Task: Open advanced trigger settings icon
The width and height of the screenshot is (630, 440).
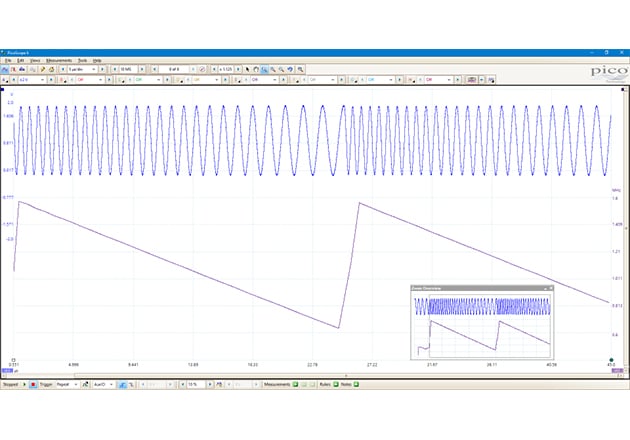Action: tap(85, 385)
